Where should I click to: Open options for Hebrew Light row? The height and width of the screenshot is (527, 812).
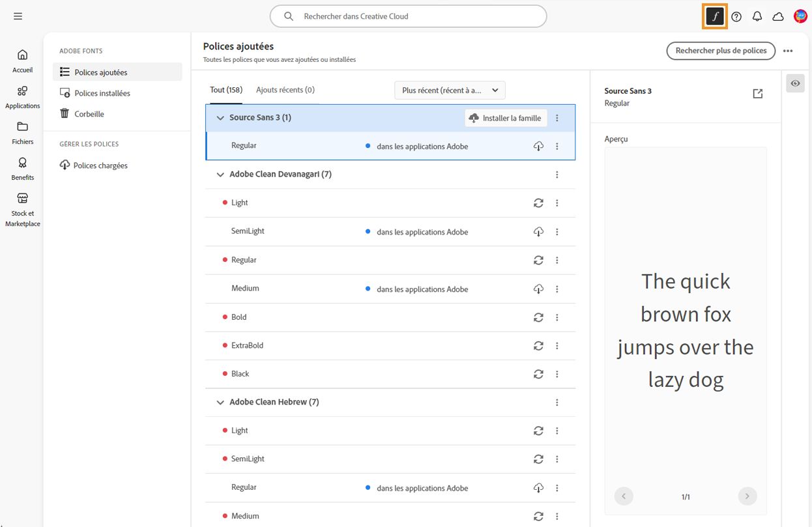[557, 431]
